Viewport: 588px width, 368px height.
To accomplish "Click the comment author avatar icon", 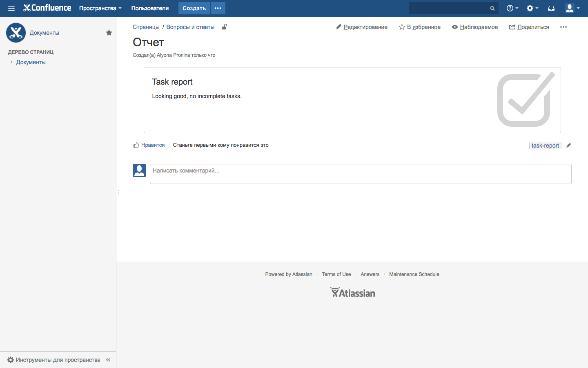I will click(x=139, y=171).
